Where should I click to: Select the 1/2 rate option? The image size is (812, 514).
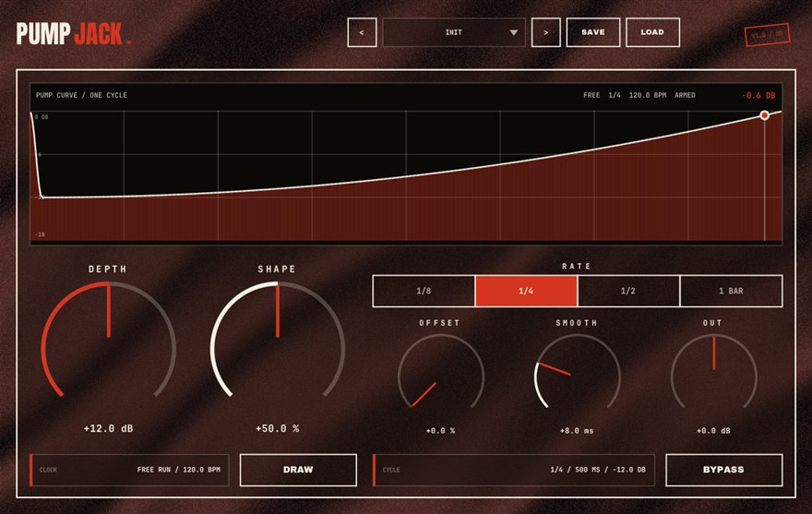[628, 291]
